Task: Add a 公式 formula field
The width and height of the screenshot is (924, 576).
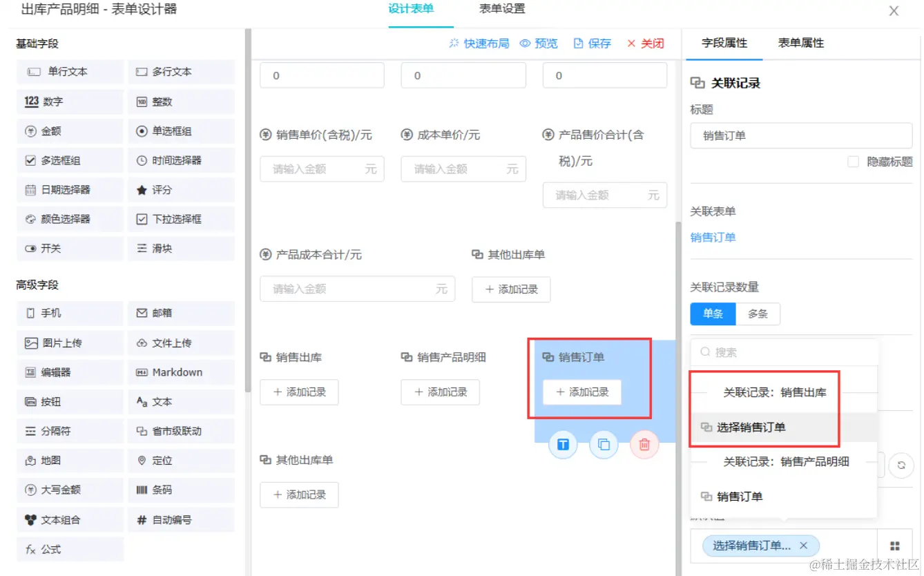Action: pos(70,550)
